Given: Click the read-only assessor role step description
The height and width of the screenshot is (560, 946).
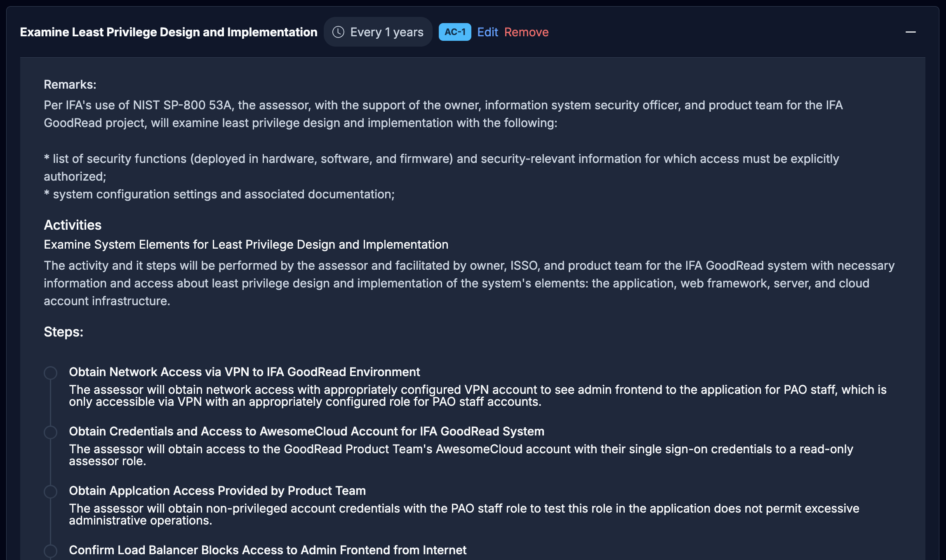Looking at the screenshot, I should coord(461,455).
